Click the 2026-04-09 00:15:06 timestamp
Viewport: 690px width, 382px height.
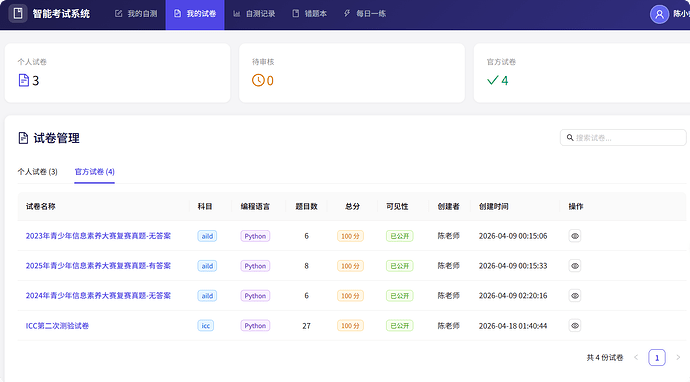(513, 236)
